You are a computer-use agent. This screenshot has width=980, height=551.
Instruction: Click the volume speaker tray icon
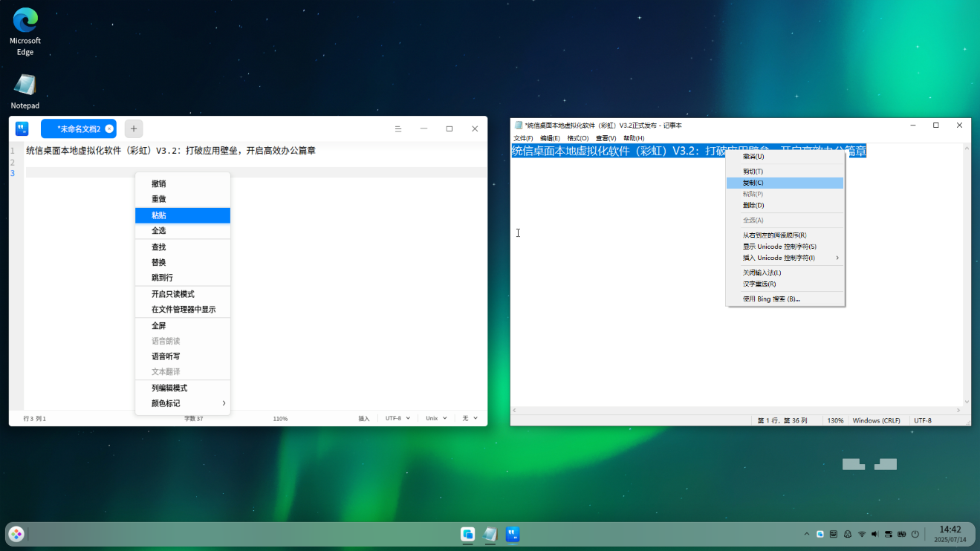(x=874, y=534)
